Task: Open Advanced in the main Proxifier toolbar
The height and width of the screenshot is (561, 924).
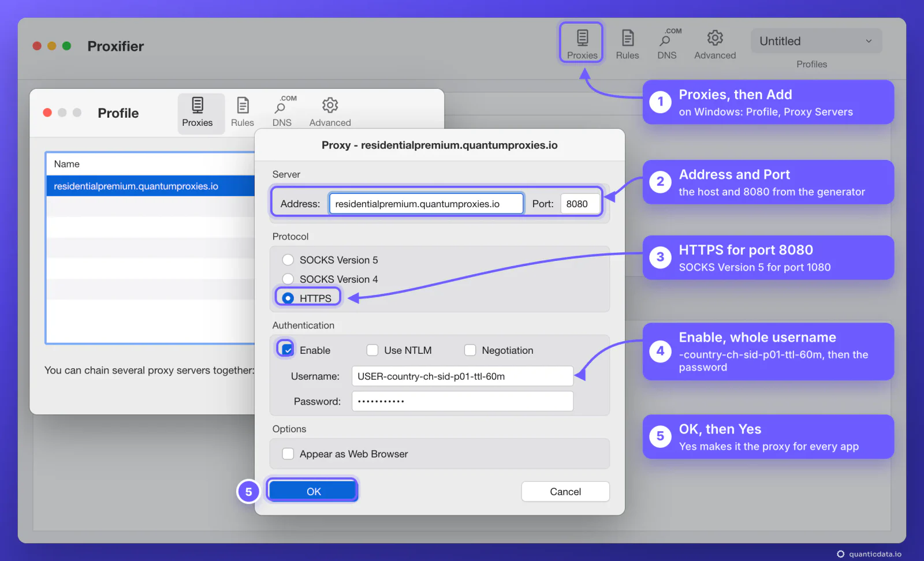Action: (715, 44)
